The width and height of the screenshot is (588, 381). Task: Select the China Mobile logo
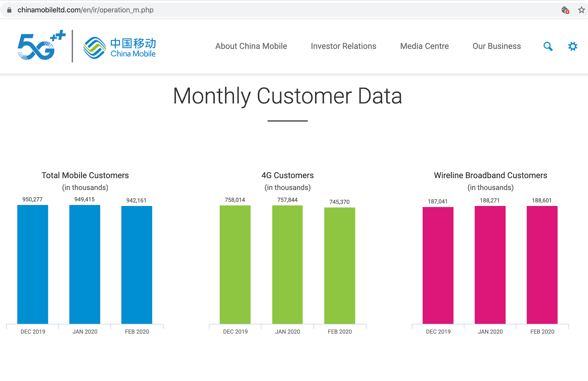click(x=119, y=46)
